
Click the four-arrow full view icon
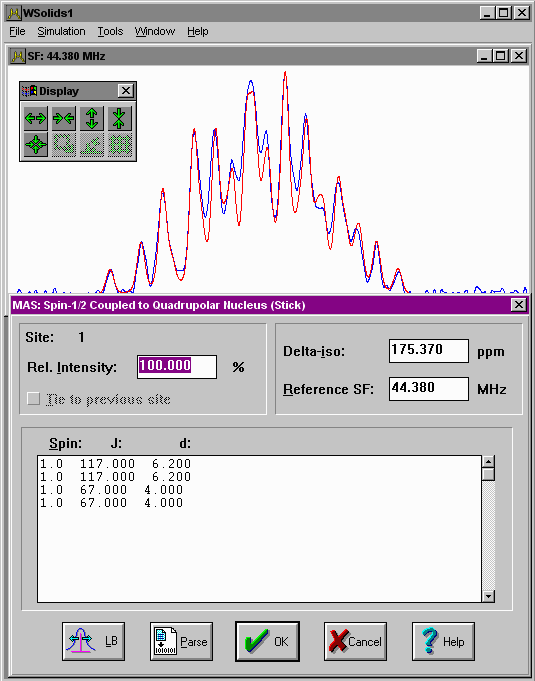[36, 144]
